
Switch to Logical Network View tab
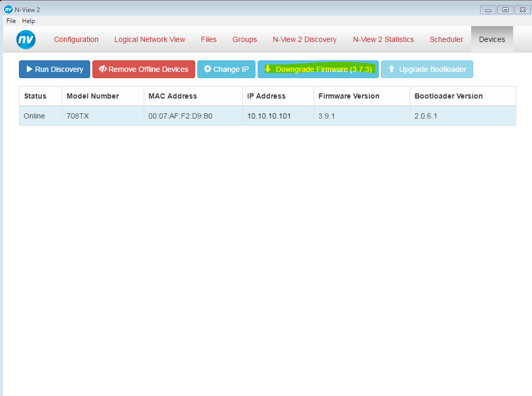point(150,39)
